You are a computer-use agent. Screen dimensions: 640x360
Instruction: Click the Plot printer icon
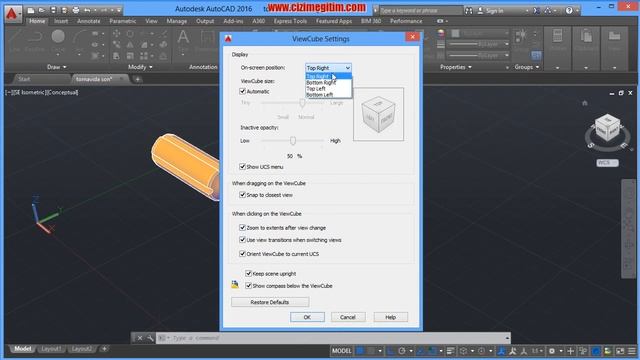pos(76,10)
